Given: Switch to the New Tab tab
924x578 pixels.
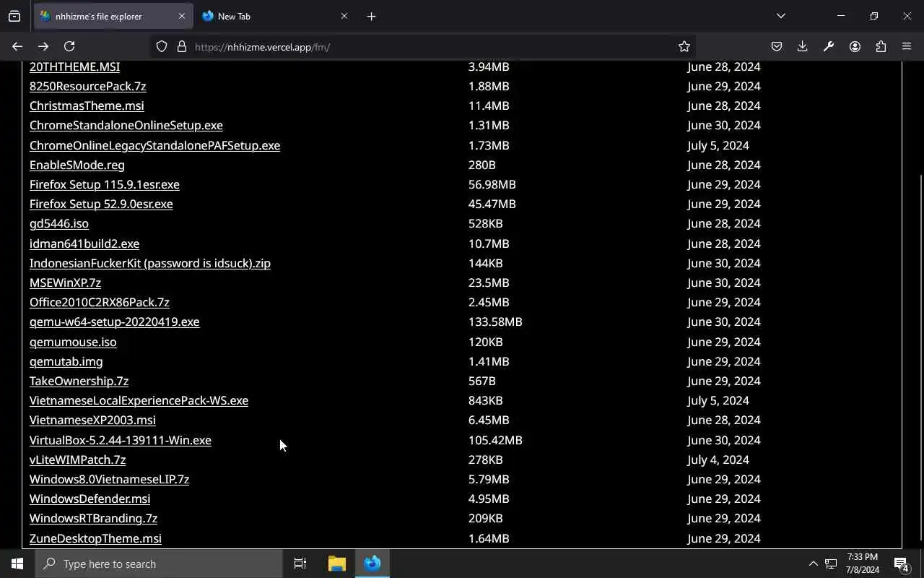Looking at the screenshot, I should (x=276, y=16).
